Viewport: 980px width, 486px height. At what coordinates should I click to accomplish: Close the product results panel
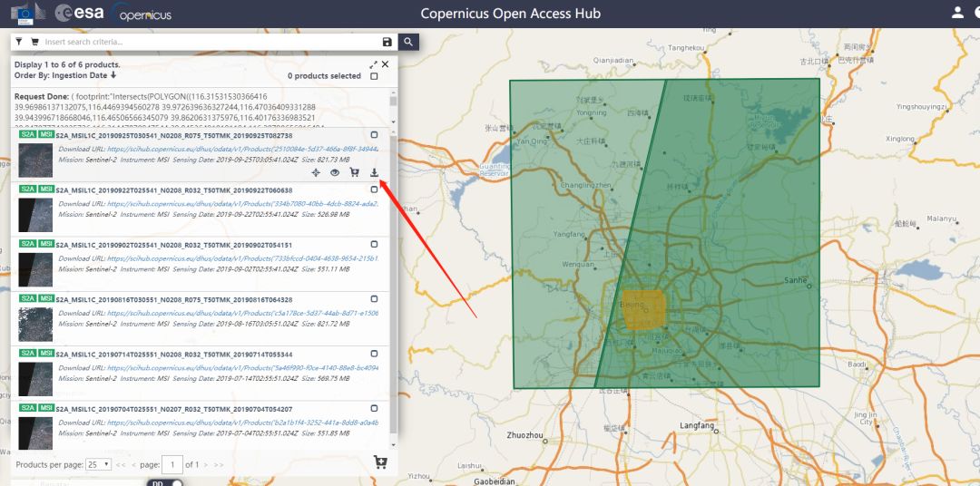coord(385,64)
